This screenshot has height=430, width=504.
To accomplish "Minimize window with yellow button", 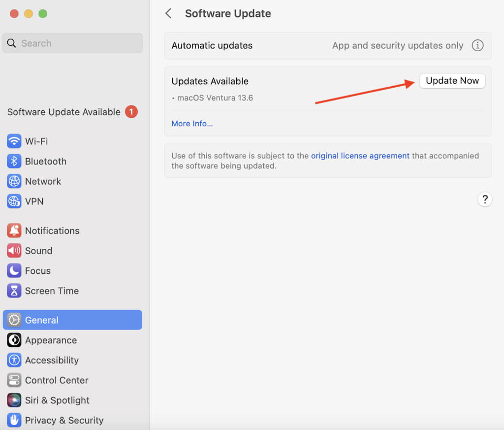I will point(29,13).
